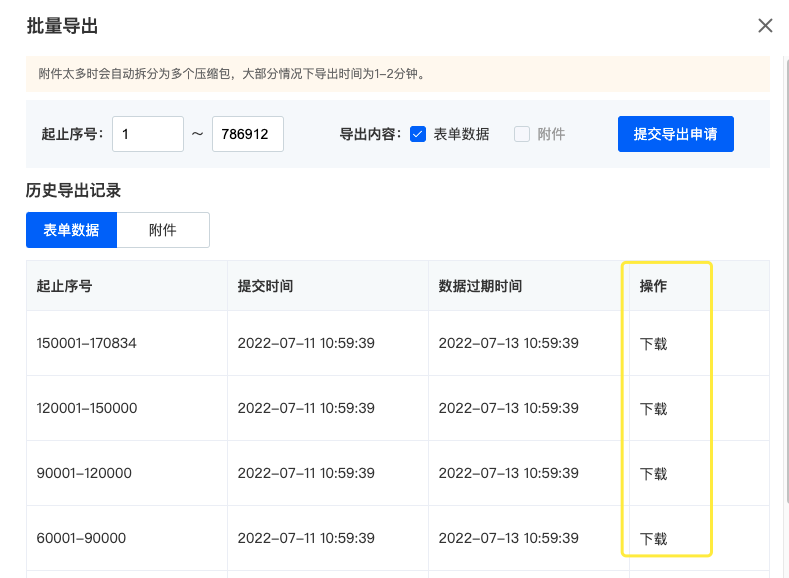The height and width of the screenshot is (578, 789).
Task: Click expiry time in 120001–150000 row
Action: pyautogui.click(x=508, y=408)
